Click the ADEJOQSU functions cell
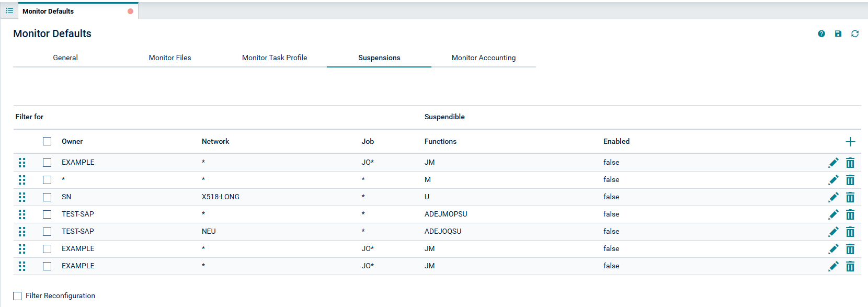868x307 pixels. 443,231
